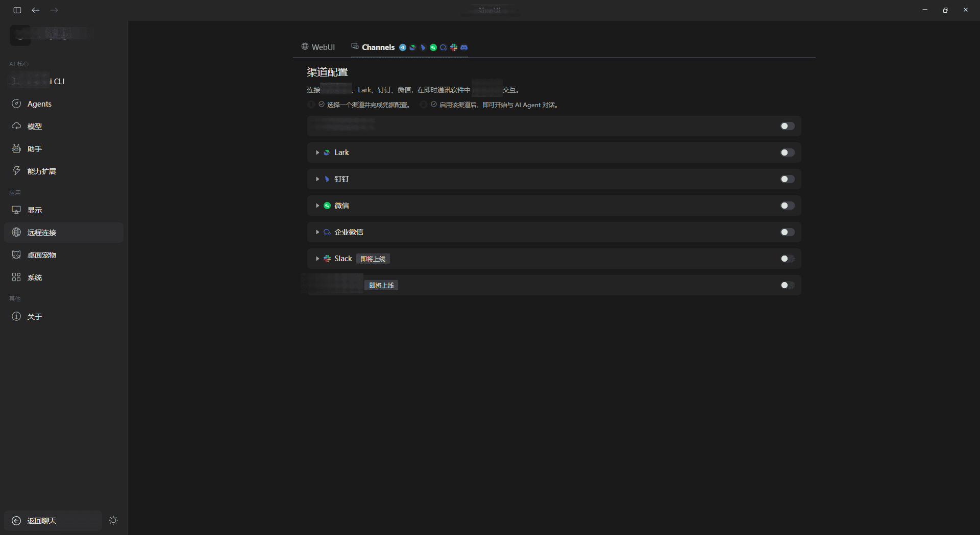Enable the 企业微信 channel switch
The height and width of the screenshot is (535, 980).
(788, 232)
